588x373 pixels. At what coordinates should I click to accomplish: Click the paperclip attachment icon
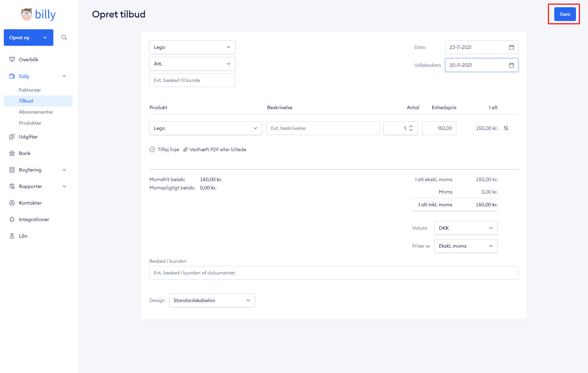(185, 149)
